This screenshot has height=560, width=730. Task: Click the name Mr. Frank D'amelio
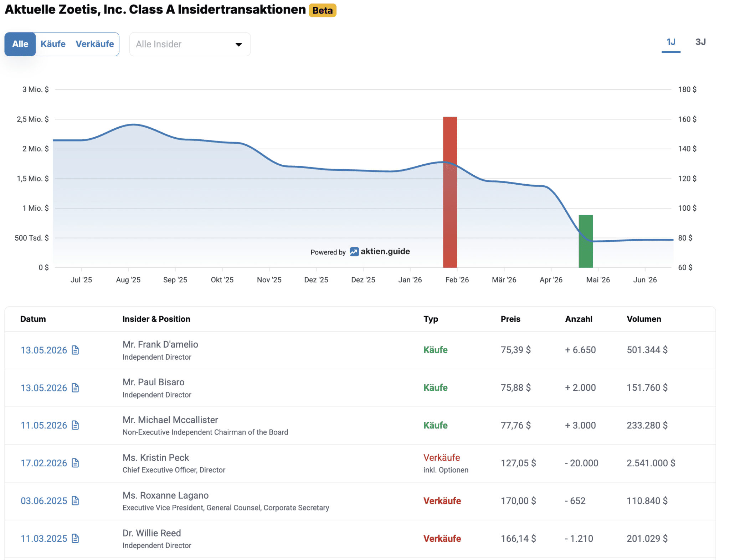(x=160, y=344)
